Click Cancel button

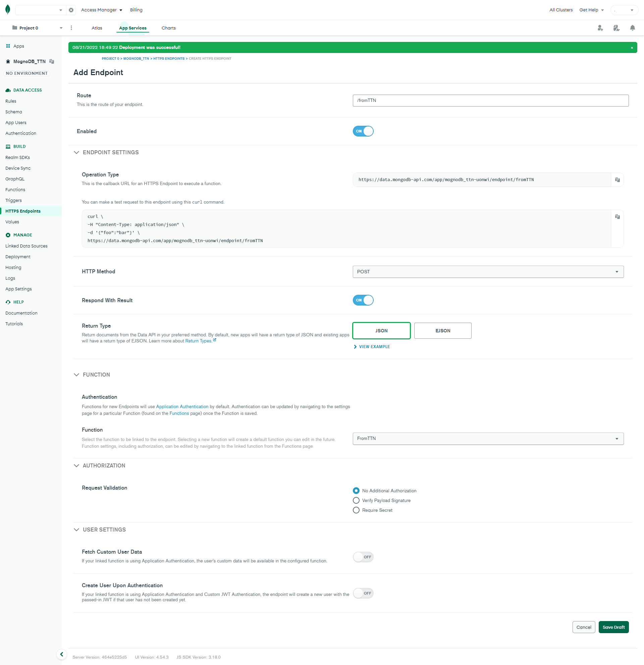tap(584, 627)
